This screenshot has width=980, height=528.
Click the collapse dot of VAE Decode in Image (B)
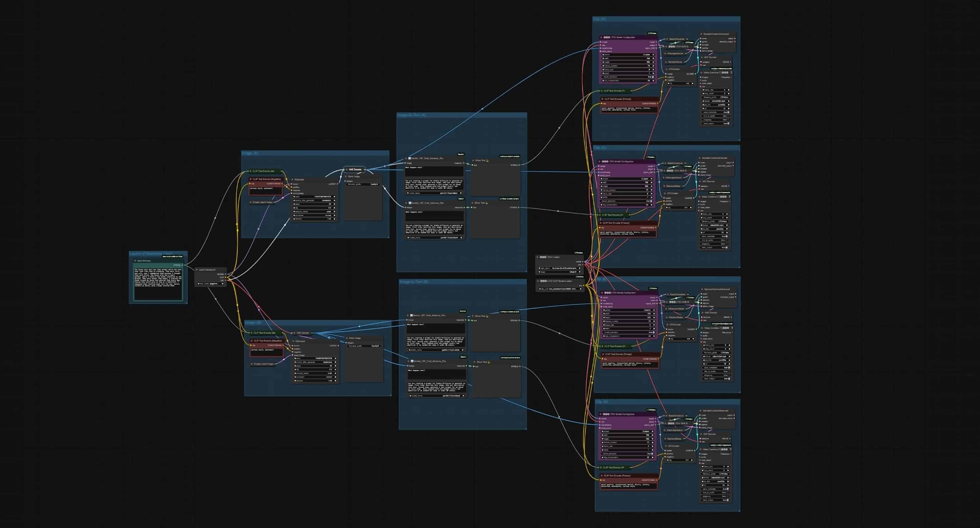[x=294, y=333]
